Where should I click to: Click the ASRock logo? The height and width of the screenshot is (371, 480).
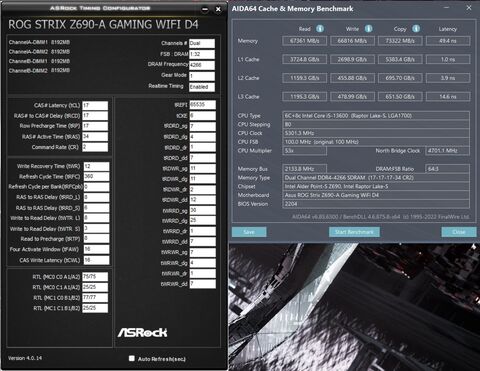click(142, 332)
